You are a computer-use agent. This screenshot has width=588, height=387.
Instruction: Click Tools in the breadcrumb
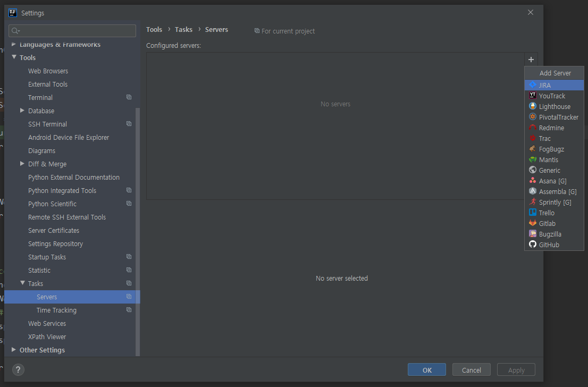154,29
